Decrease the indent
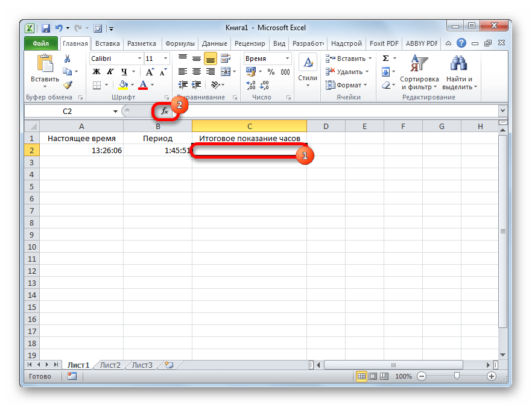 [x=183, y=85]
